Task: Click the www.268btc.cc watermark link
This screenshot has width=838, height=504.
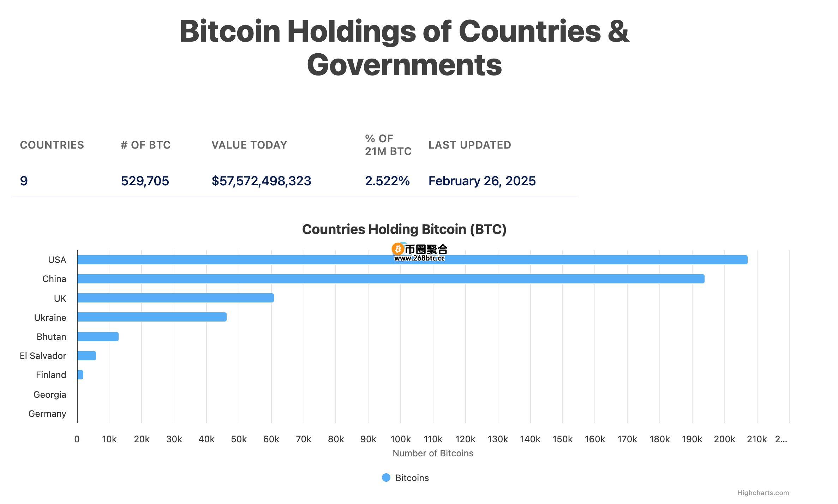Action: 419,258
